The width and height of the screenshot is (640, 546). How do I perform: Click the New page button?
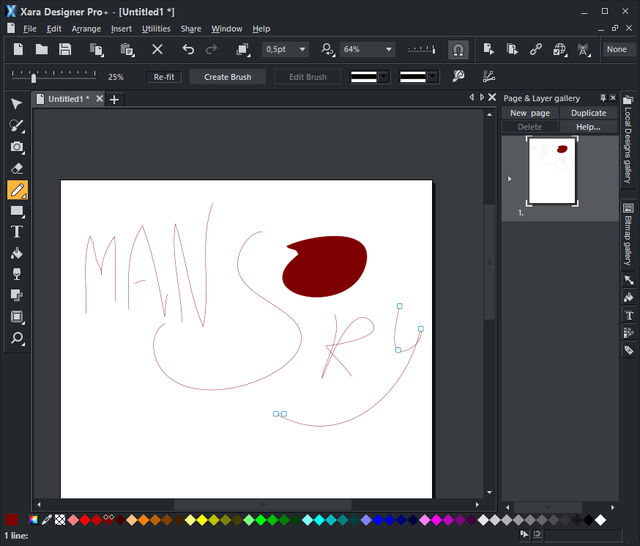[530, 113]
